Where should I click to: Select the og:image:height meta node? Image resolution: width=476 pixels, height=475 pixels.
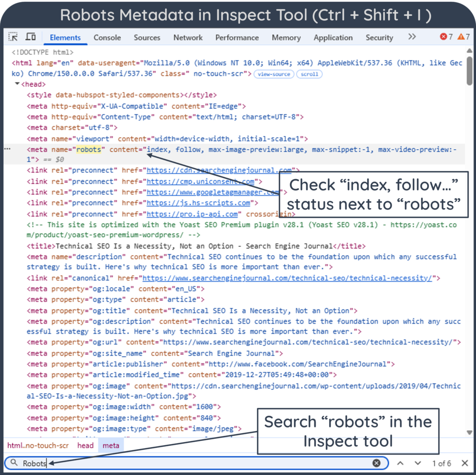124,418
